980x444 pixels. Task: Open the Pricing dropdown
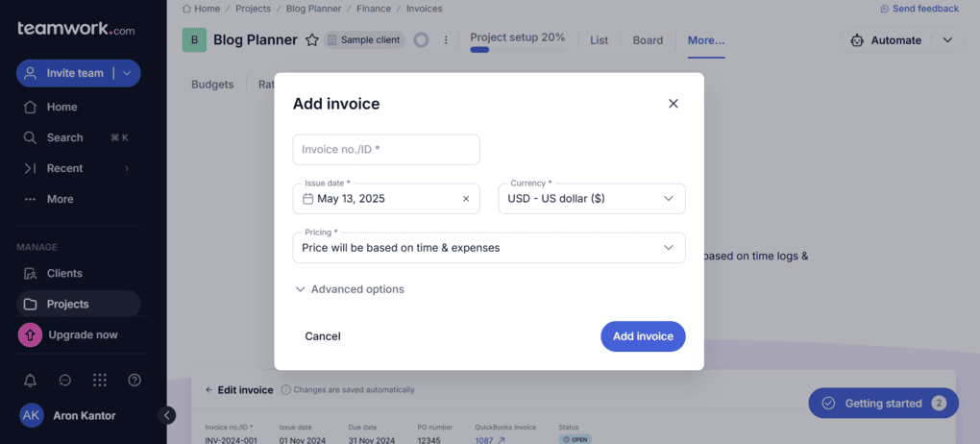coord(489,248)
